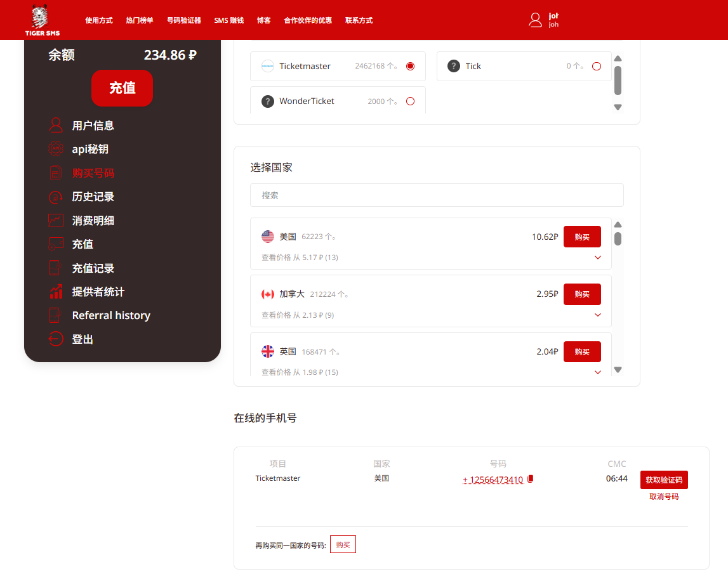This screenshot has height=588, width=728.
Task: Select the Ticketmaster radio button
Action: point(411,67)
